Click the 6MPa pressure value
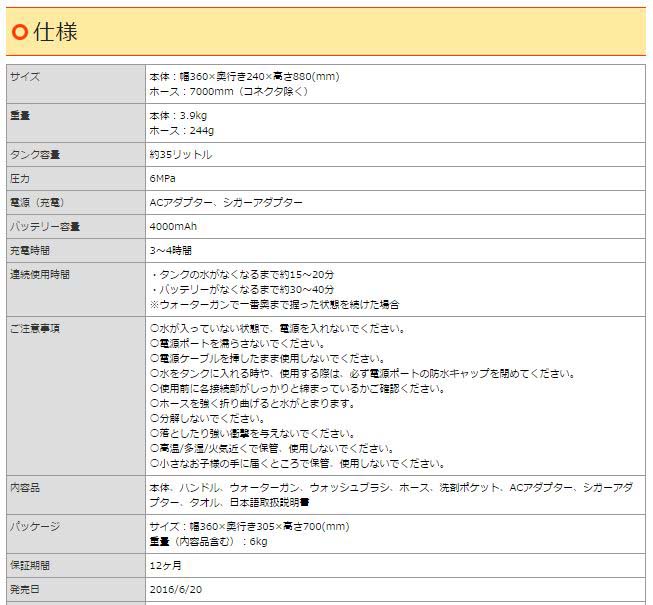This screenshot has width=653, height=605. (x=162, y=179)
